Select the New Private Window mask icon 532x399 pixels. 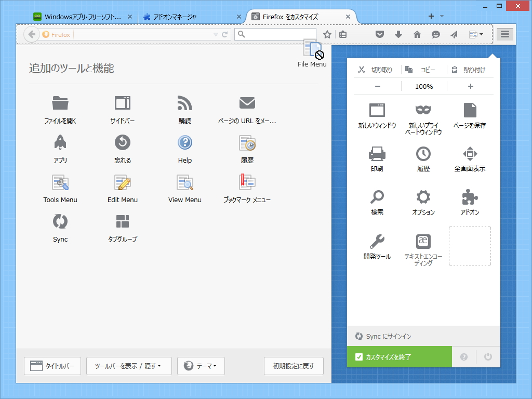coord(423,110)
